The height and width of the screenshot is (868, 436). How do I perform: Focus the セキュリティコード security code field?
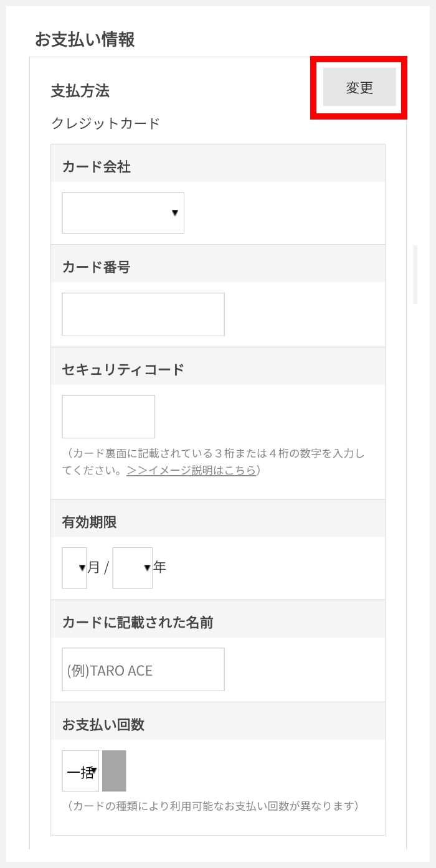coord(108,416)
